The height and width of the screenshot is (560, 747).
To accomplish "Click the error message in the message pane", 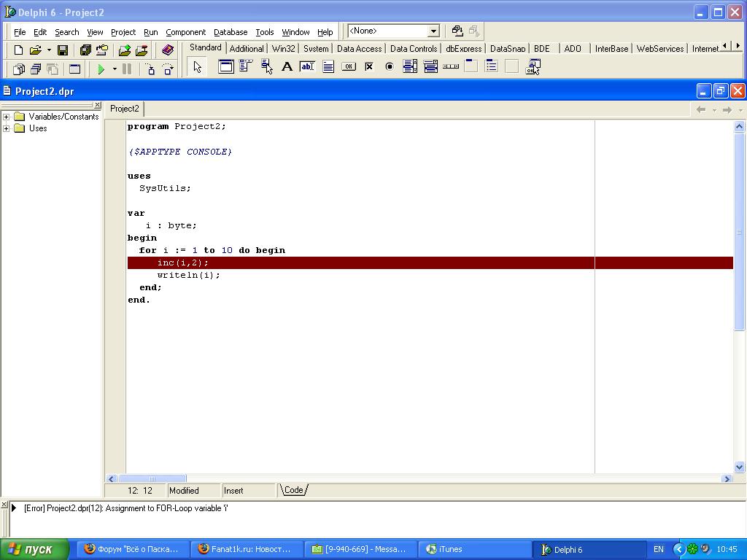I will [125, 508].
